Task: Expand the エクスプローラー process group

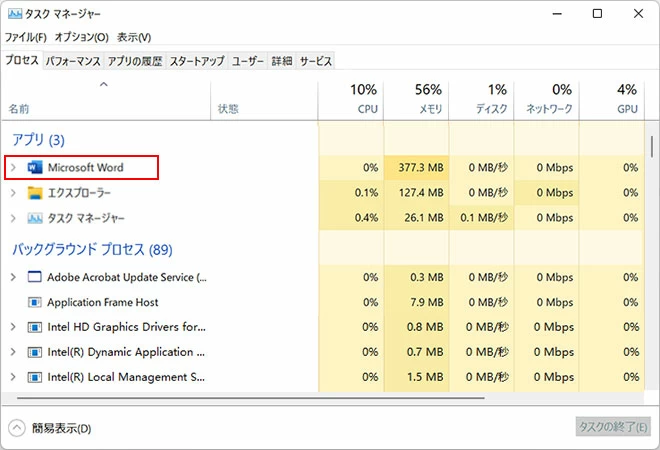Action: (13, 193)
